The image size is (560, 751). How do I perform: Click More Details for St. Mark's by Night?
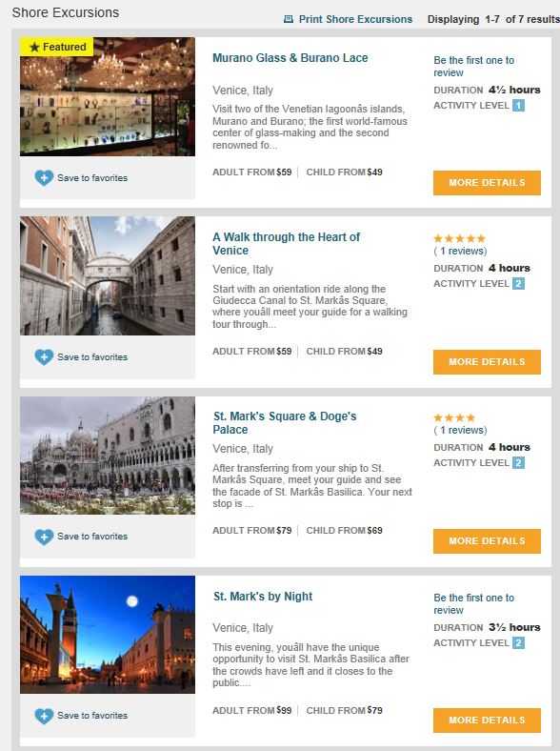tap(487, 721)
